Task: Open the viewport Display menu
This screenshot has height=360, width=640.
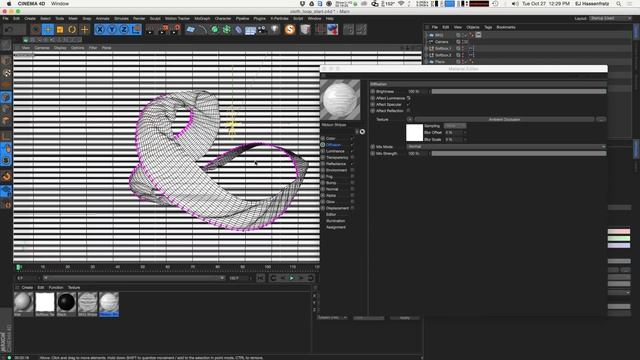Action: 60,48
